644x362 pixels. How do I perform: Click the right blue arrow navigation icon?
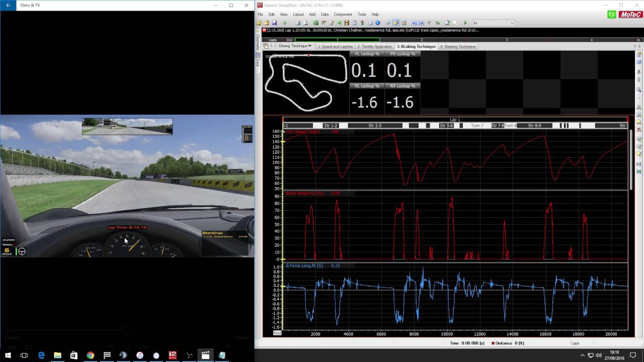[x=421, y=23]
